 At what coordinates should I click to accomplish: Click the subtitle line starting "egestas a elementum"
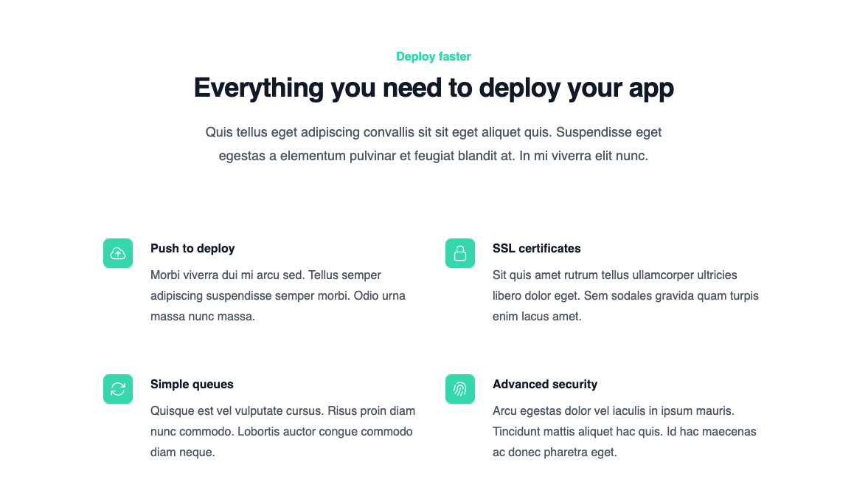click(434, 156)
